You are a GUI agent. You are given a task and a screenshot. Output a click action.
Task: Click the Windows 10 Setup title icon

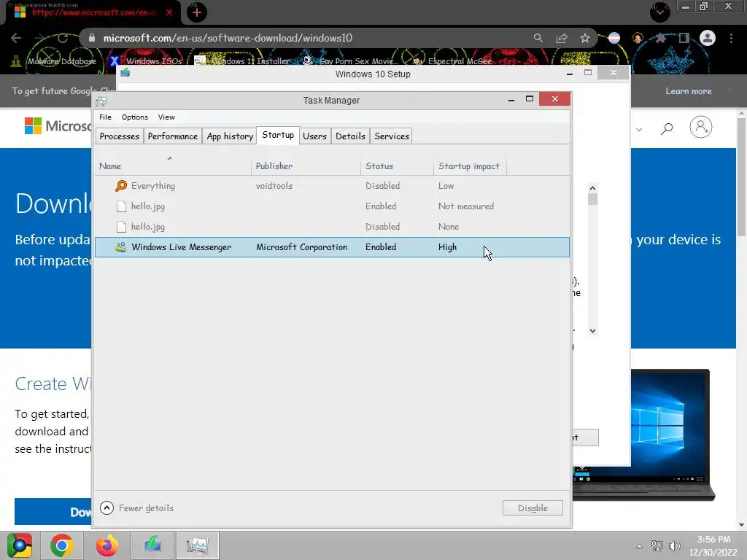click(125, 72)
